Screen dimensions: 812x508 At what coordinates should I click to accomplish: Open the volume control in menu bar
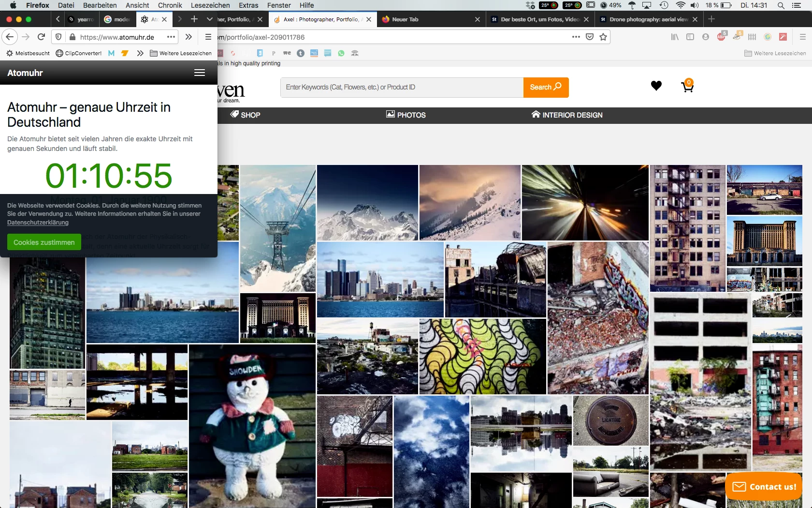695,5
